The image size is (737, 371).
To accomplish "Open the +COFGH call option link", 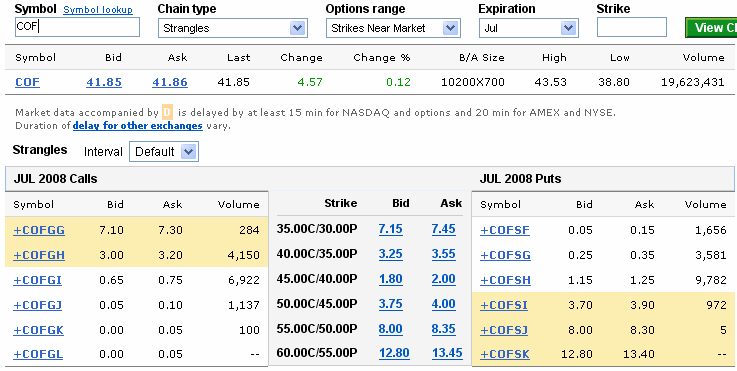I will (39, 255).
